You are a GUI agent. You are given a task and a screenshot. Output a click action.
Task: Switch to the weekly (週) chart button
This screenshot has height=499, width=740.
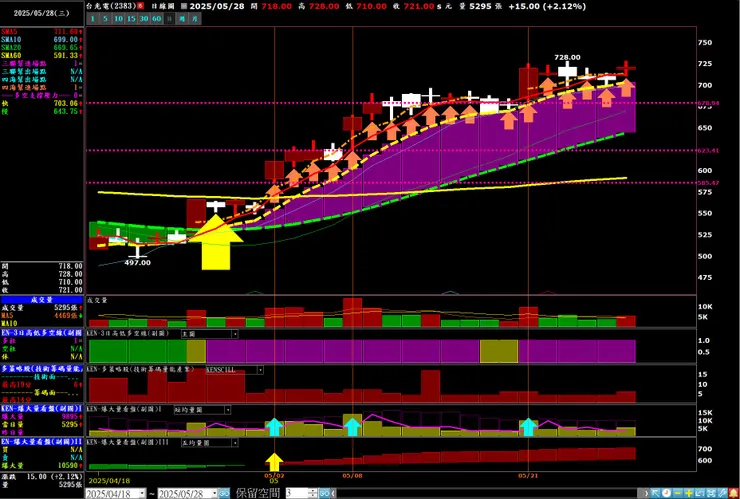click(182, 19)
